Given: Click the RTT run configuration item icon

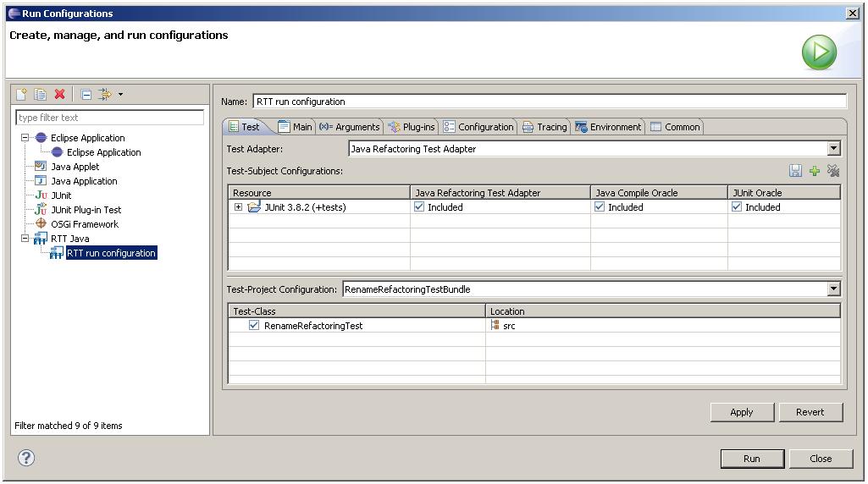Looking at the screenshot, I should tap(57, 253).
